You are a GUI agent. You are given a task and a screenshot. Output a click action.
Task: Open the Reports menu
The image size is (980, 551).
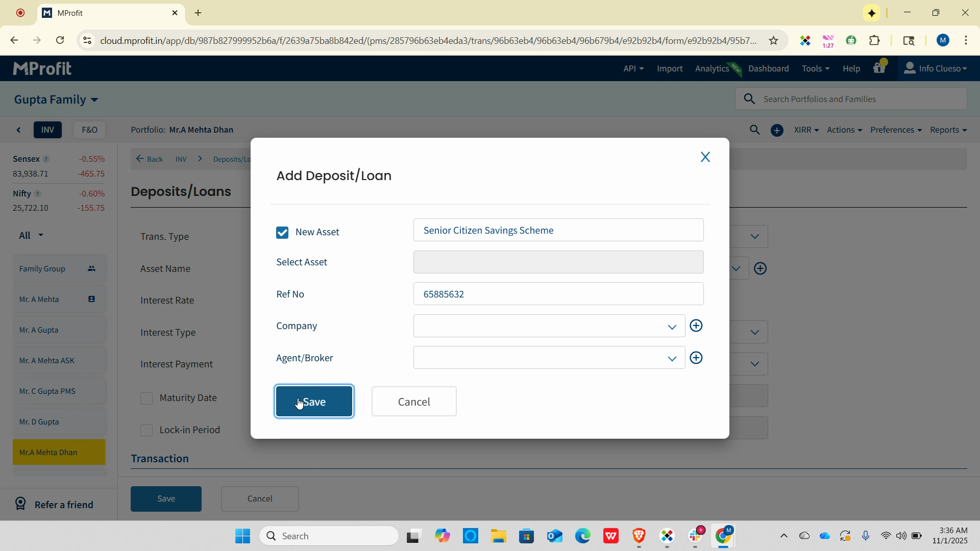point(948,130)
